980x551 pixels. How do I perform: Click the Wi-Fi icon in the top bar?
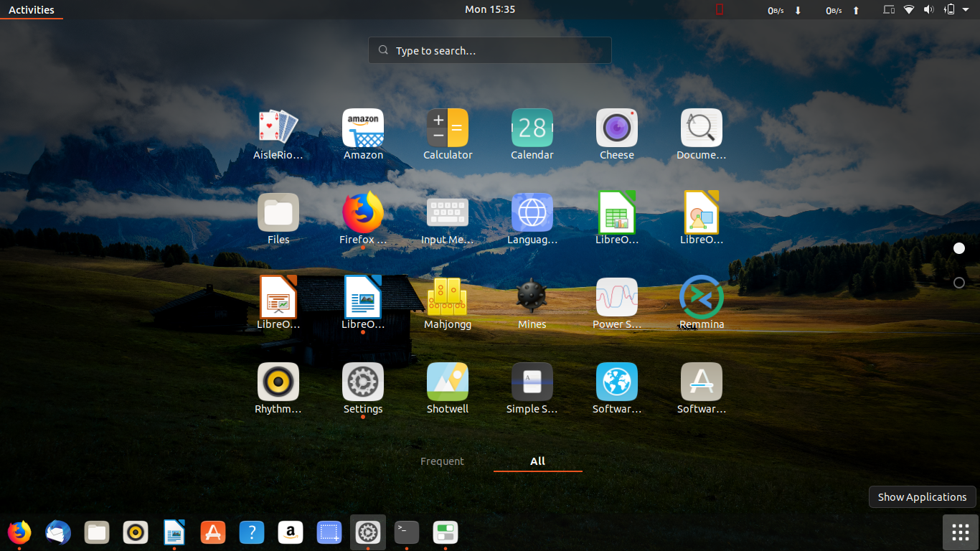click(x=909, y=9)
